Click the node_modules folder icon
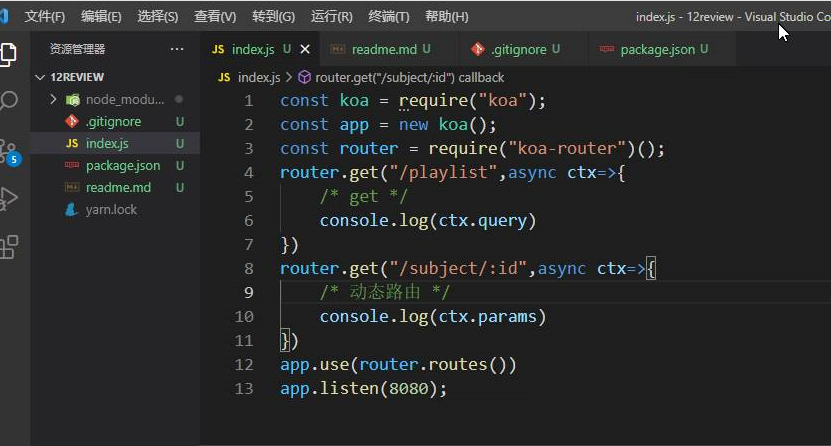Image resolution: width=831 pixels, height=446 pixels. (x=73, y=100)
